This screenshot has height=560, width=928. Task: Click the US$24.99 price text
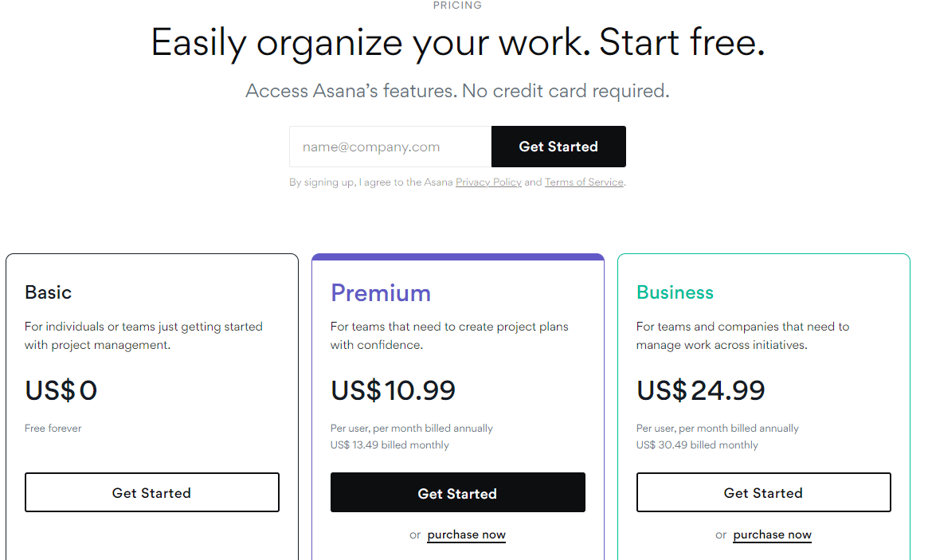click(x=700, y=390)
